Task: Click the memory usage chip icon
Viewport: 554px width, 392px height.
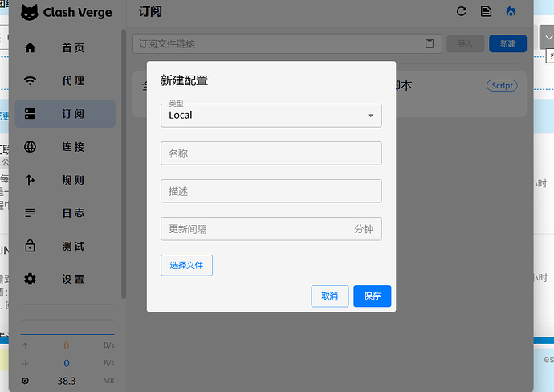Action: tap(26, 381)
